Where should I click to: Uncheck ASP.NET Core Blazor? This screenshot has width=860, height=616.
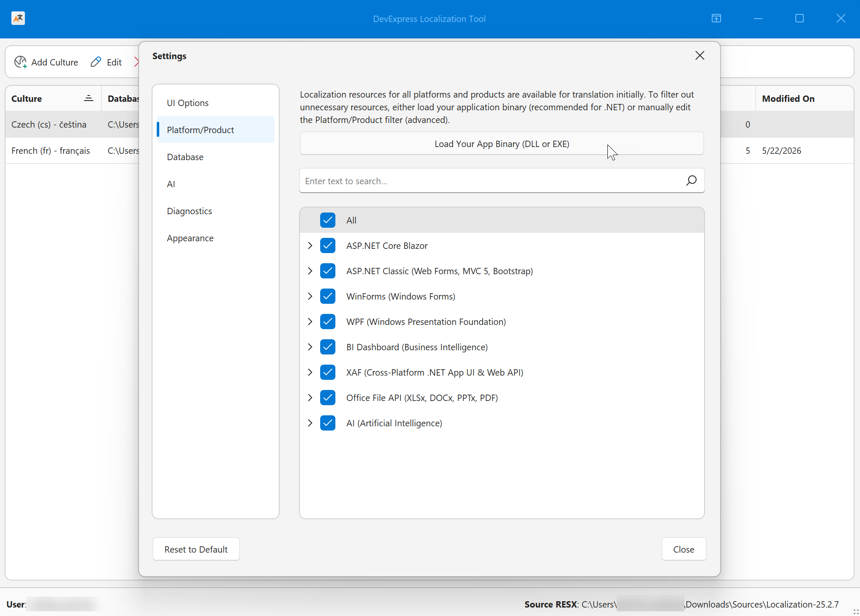[x=328, y=245]
